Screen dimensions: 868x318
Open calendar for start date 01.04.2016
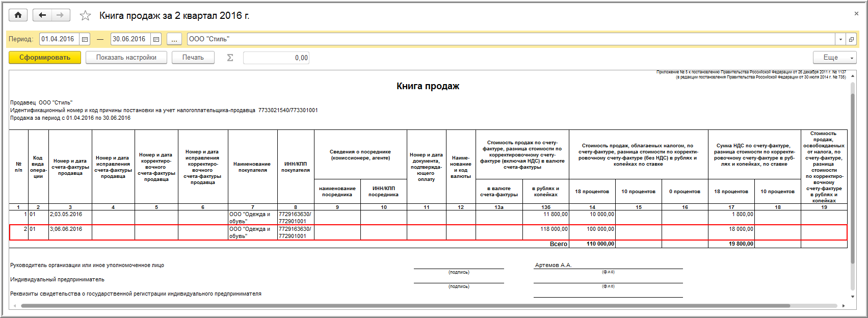click(x=85, y=39)
